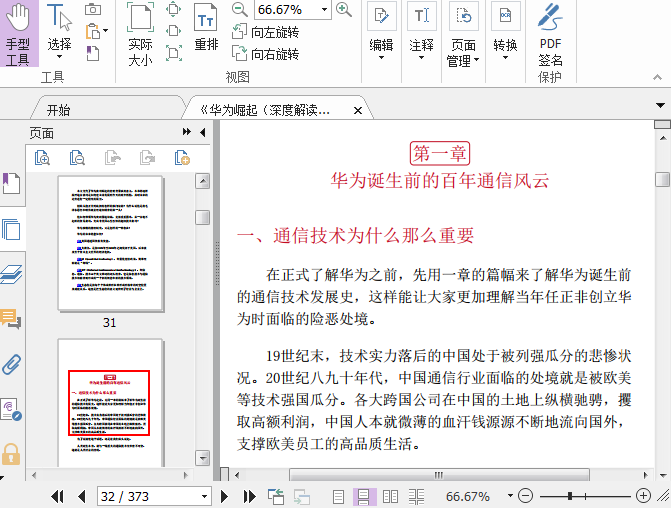Collapse the ribbon with the up chevron
This screenshot has width=671, height=508.
[657, 77]
